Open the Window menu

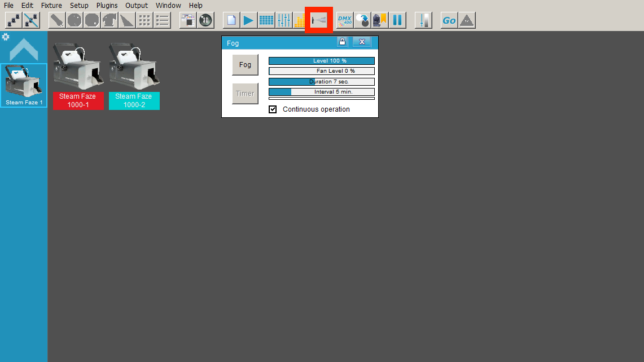(x=168, y=5)
